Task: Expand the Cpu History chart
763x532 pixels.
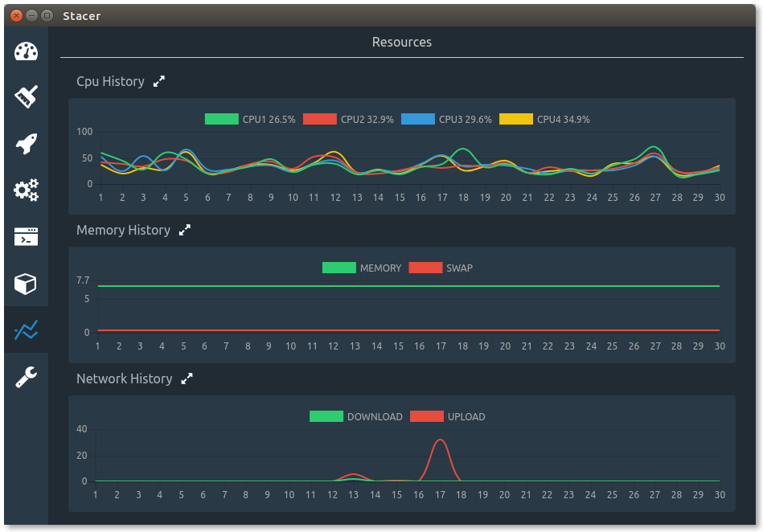Action: [159, 81]
